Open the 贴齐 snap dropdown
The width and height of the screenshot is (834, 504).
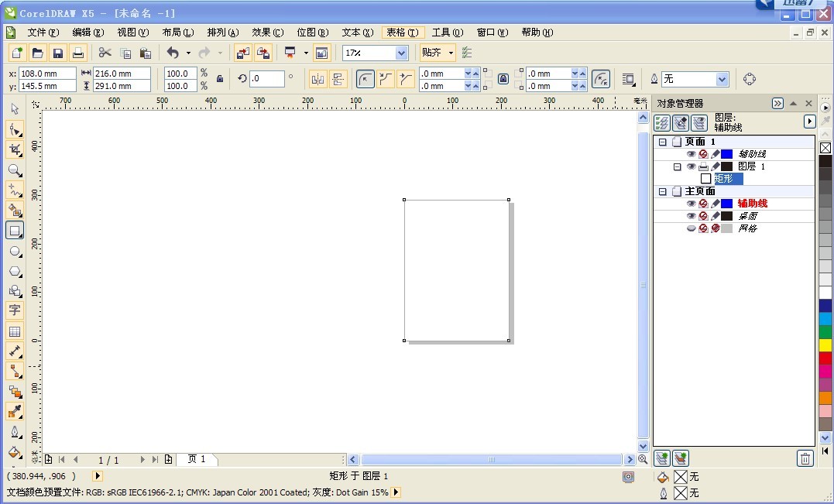[x=451, y=53]
